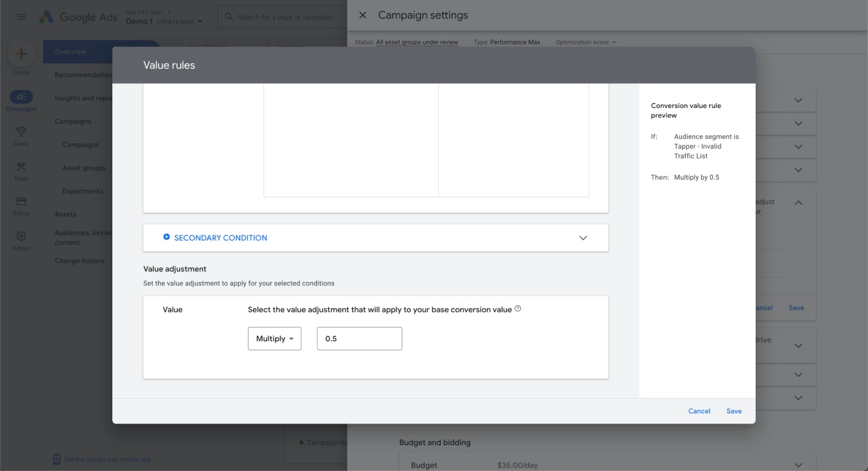Click the 0.5 value input field
The image size is (868, 471).
(x=359, y=339)
